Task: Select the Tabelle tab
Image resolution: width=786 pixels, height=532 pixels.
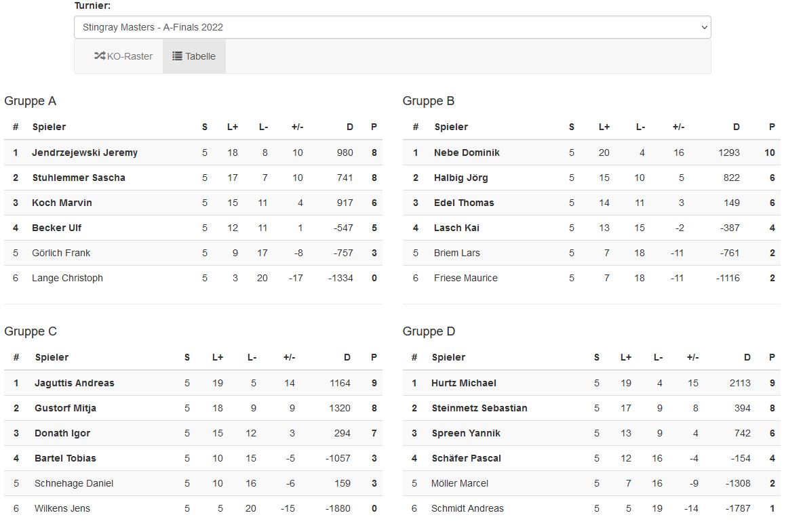Action: pyautogui.click(x=194, y=56)
